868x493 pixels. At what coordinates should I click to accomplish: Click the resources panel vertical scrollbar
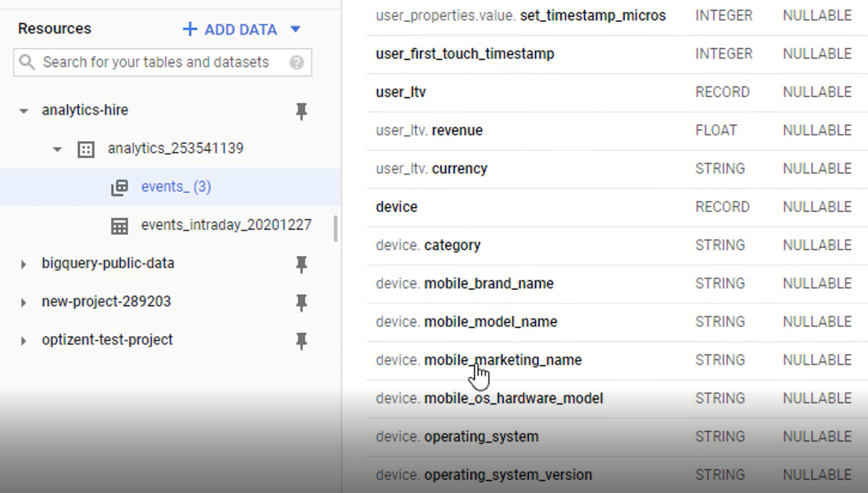tap(336, 229)
